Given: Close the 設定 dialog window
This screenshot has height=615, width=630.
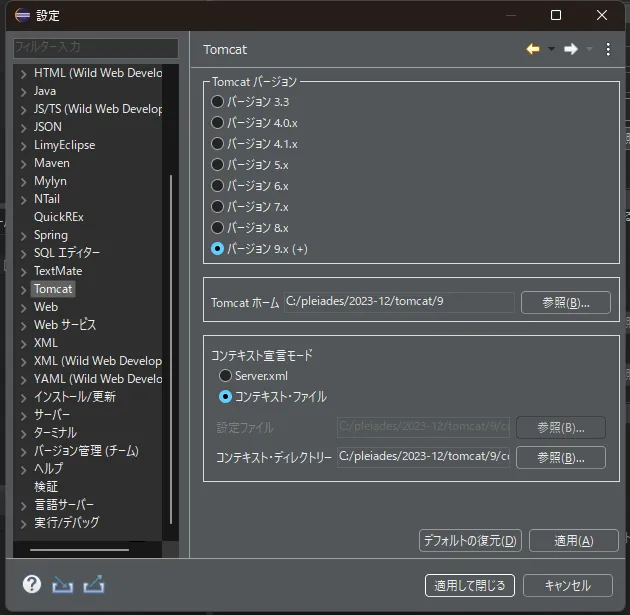Looking at the screenshot, I should pos(601,15).
